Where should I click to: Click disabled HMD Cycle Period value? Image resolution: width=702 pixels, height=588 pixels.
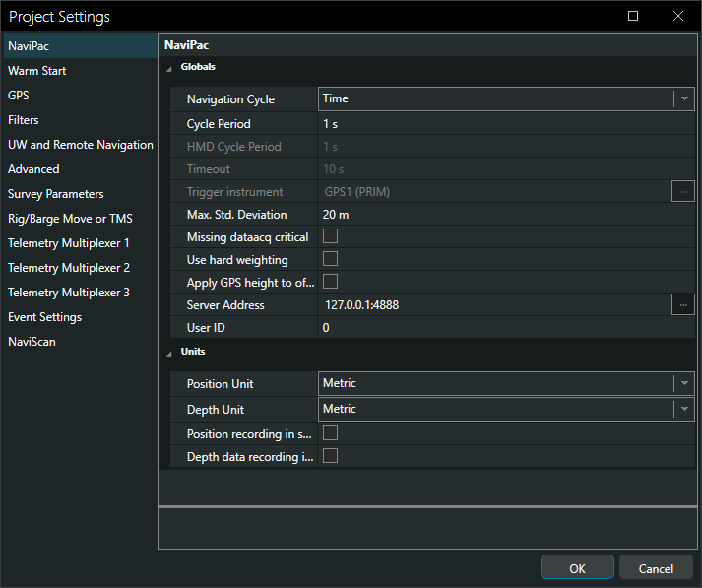pos(506,147)
